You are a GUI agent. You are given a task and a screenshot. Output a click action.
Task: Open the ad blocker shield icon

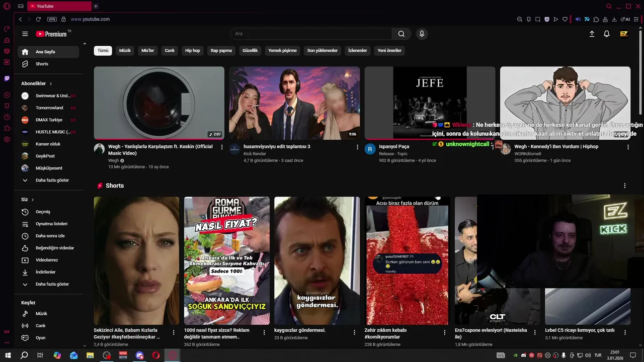pyautogui.click(x=547, y=19)
